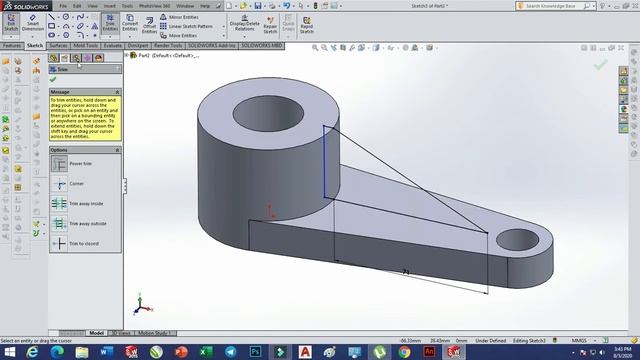Switch to the DimXpert tab
This screenshot has width=640, height=360.
(x=138, y=46)
